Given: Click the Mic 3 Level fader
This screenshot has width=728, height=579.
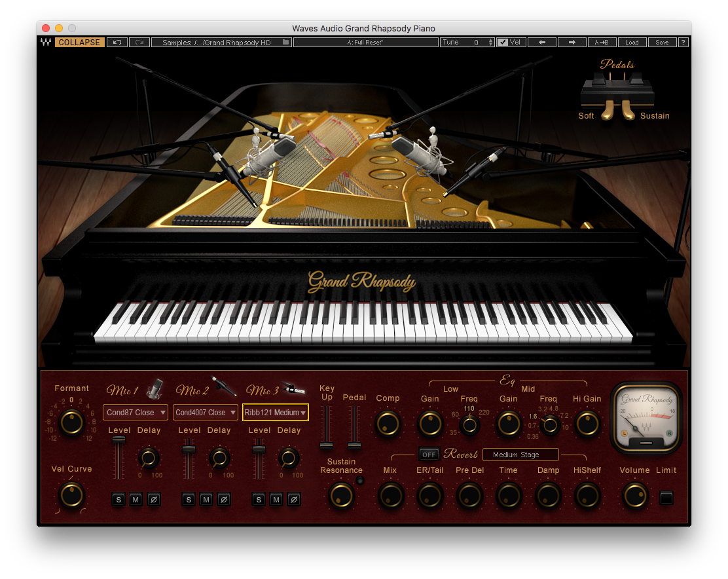Looking at the screenshot, I should point(259,449).
